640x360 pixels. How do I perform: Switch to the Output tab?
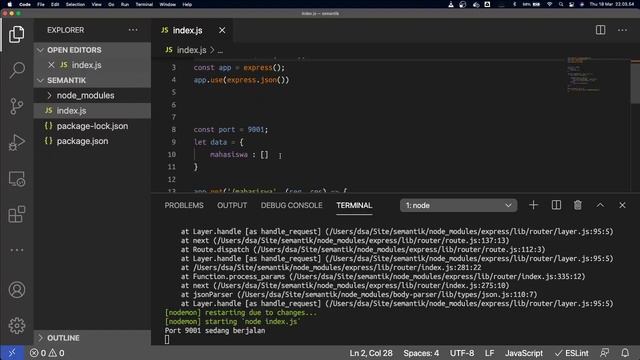click(x=232, y=205)
